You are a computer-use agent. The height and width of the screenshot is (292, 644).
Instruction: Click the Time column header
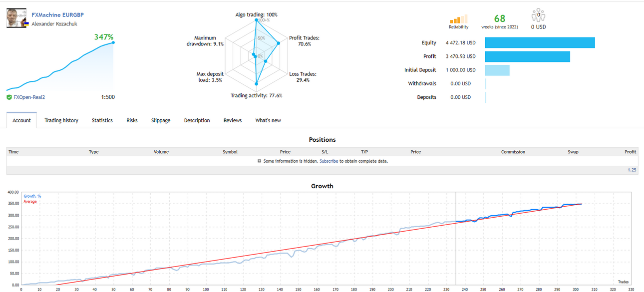[13, 152]
